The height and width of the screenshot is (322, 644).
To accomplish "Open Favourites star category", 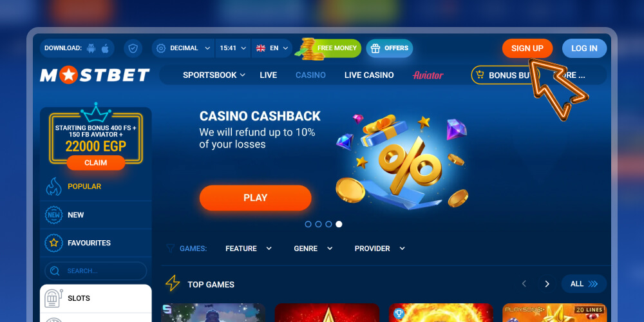I will pos(96,243).
